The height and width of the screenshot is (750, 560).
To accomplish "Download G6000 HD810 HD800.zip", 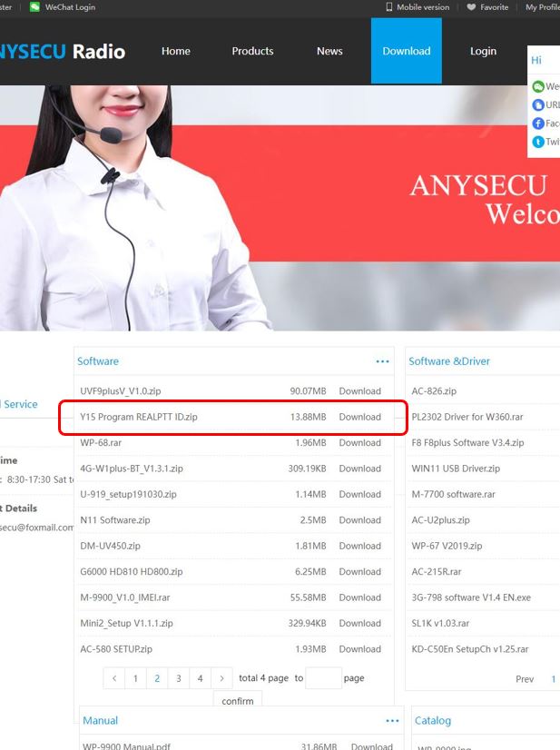I will tap(359, 572).
